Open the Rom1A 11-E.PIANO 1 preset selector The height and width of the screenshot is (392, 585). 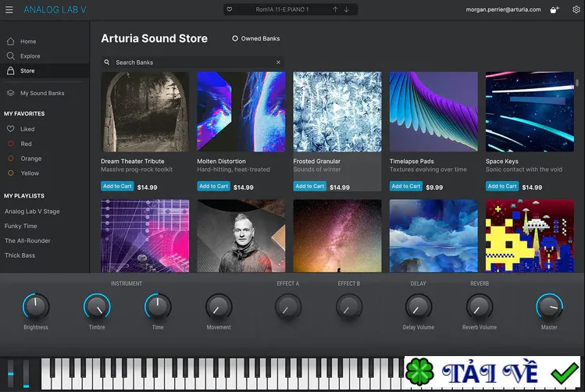[x=282, y=9]
